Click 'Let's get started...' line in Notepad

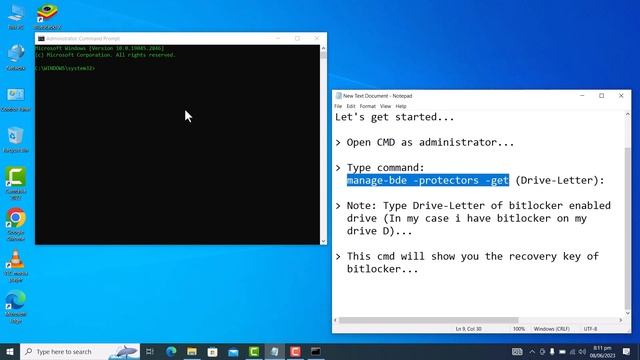394,117
